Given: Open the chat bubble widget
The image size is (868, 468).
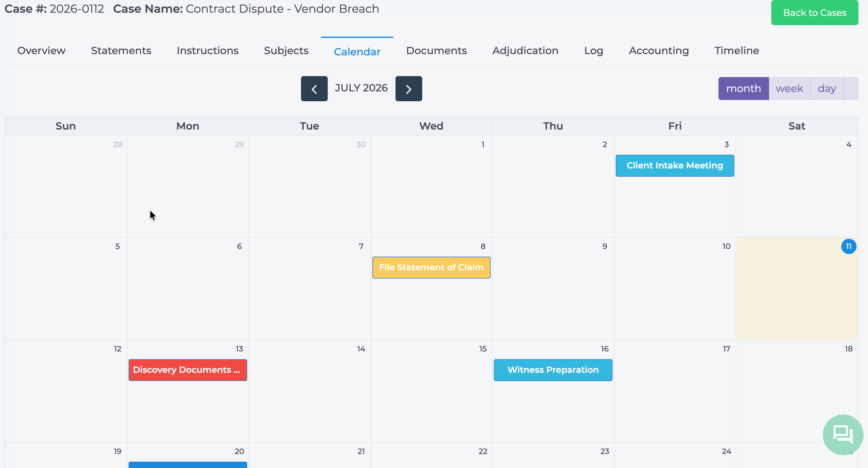Looking at the screenshot, I should 843,435.
